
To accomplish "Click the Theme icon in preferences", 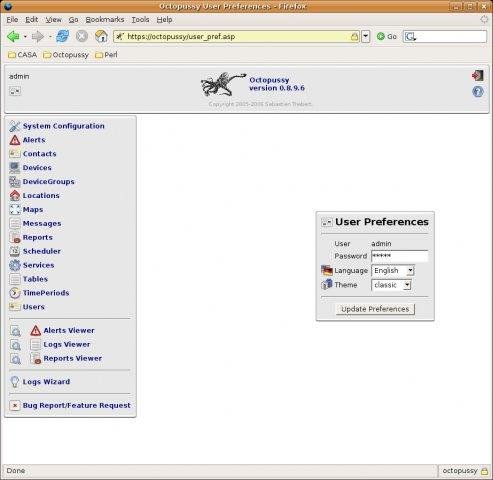I will coord(327,285).
